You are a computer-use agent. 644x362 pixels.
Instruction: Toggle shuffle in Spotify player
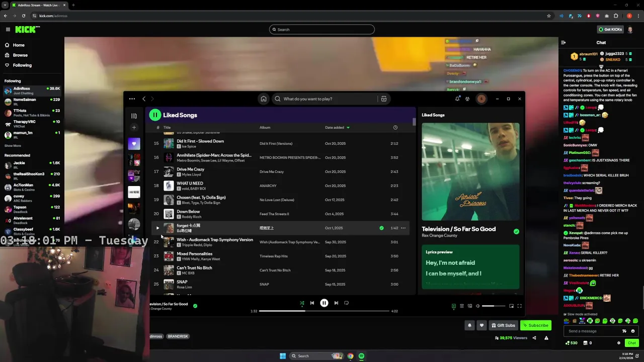302,303
